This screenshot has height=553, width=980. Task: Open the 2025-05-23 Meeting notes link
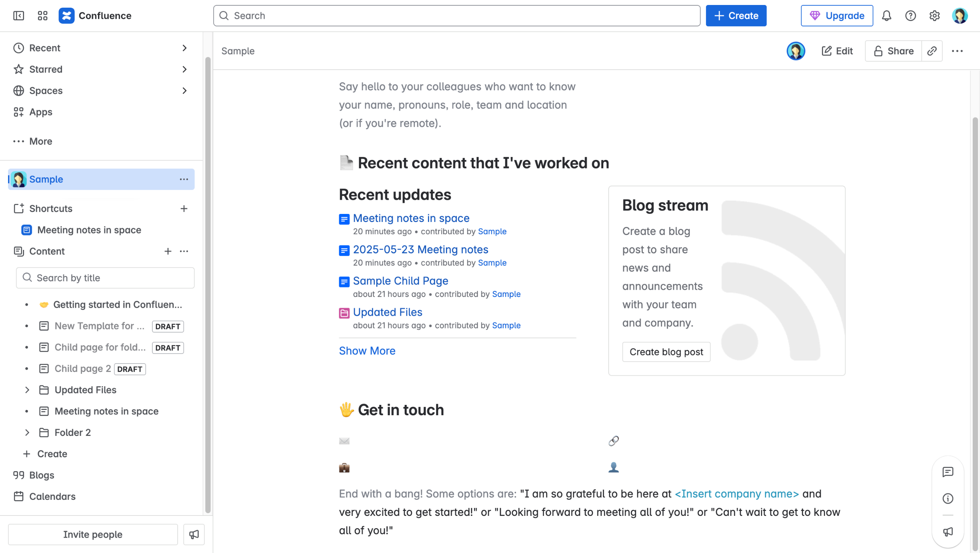420,250
